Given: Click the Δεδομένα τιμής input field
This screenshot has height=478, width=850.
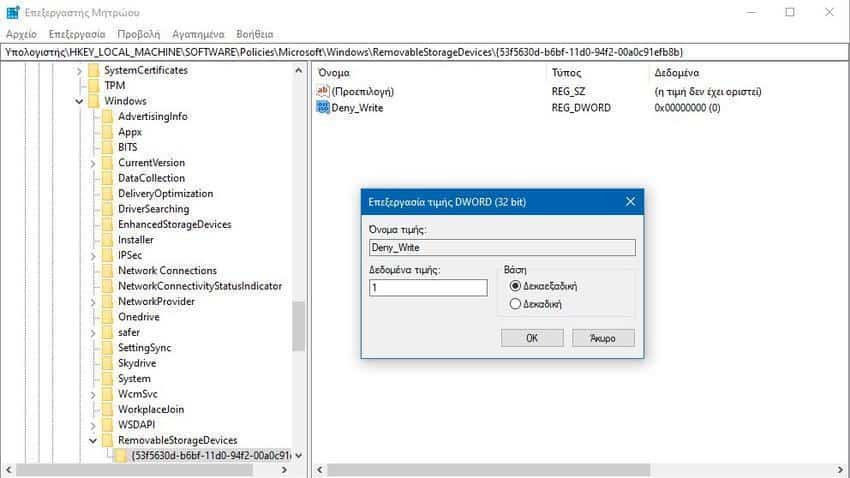Looking at the screenshot, I should pyautogui.click(x=428, y=288).
